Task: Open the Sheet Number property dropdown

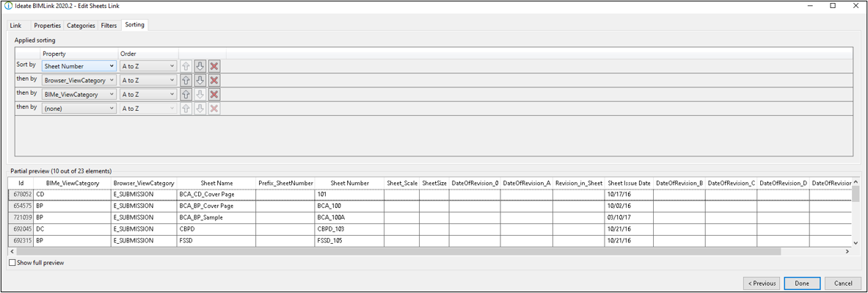Action: tap(79, 66)
